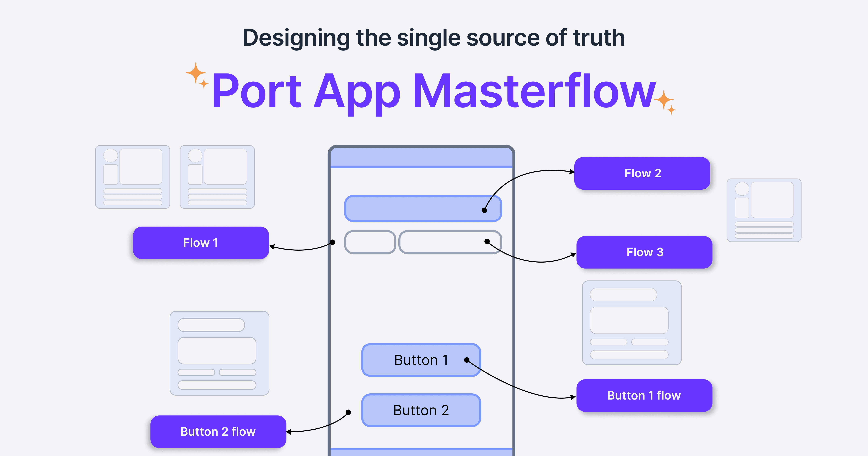This screenshot has width=868, height=456.
Task: Tap Button 2 in the phone mockup
Action: coord(421,410)
